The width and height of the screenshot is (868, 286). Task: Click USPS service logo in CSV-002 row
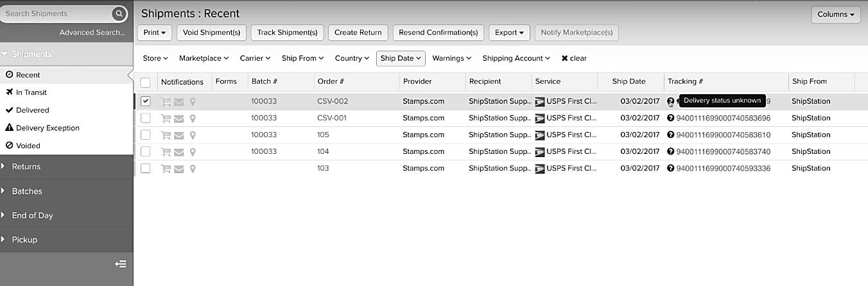(x=539, y=101)
